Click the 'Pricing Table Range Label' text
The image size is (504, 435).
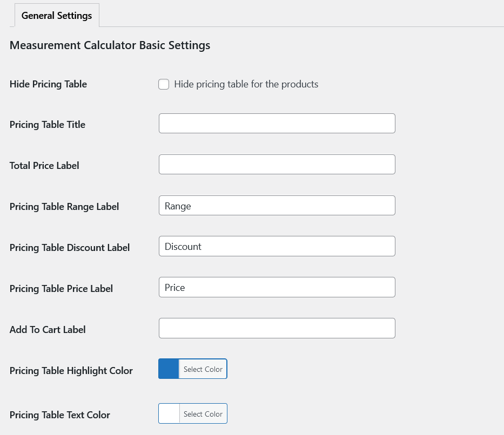pos(64,207)
